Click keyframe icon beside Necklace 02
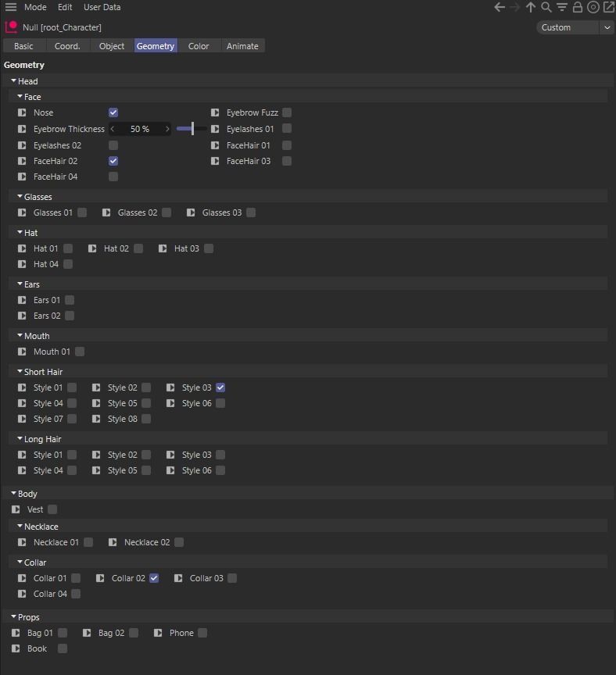 click(x=113, y=542)
